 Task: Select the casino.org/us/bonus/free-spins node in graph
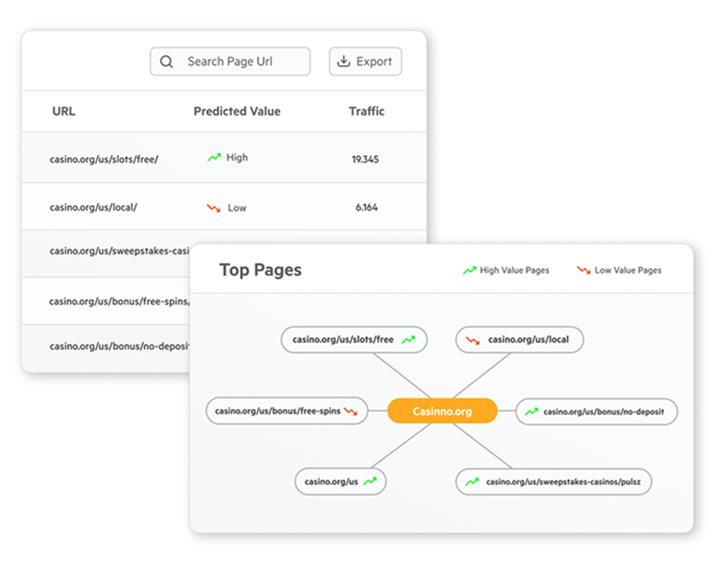click(287, 411)
